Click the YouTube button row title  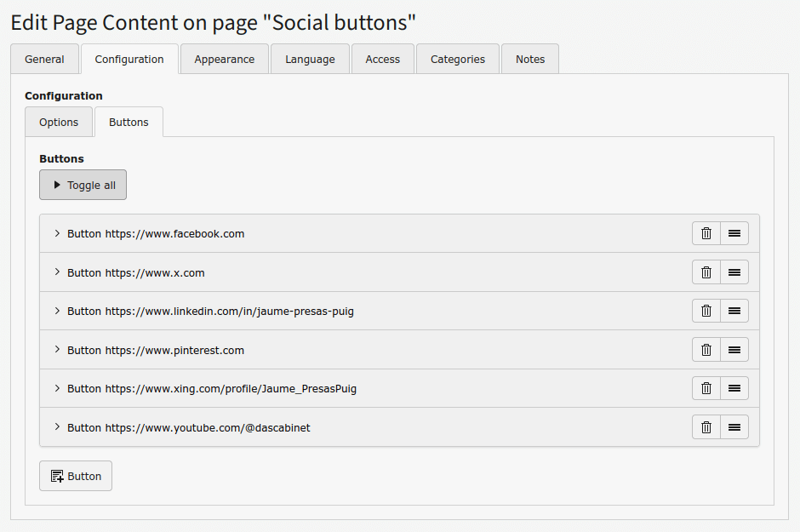(189, 427)
